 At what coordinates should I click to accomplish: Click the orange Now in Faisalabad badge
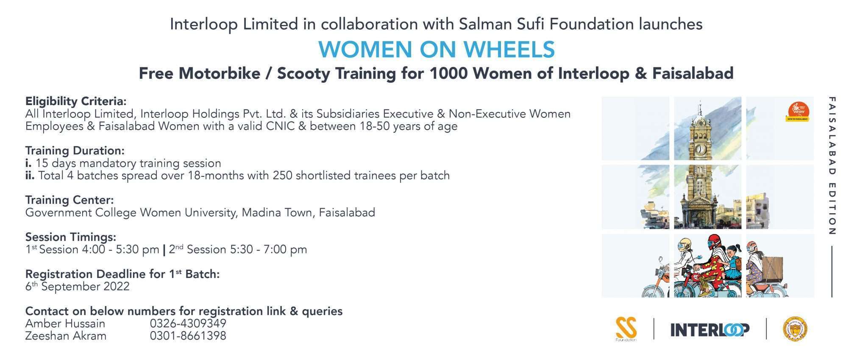point(798,112)
